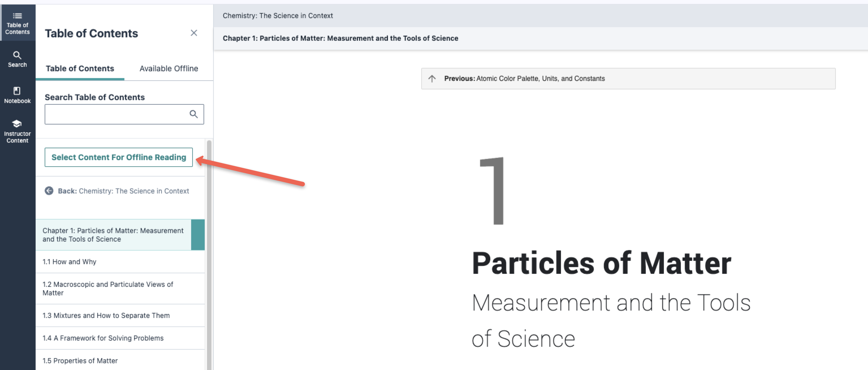This screenshot has width=868, height=370.
Task: Click Select Content For Offline Reading button
Action: pyautogui.click(x=119, y=157)
